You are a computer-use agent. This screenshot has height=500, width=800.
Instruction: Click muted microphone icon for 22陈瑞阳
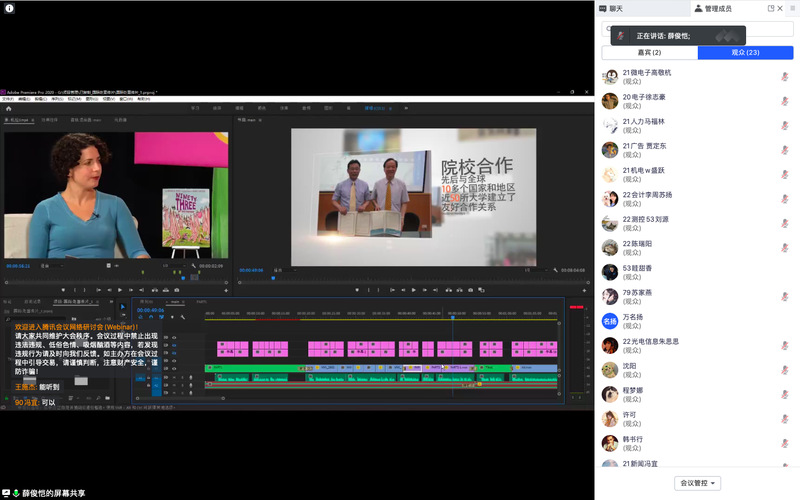[x=784, y=248]
